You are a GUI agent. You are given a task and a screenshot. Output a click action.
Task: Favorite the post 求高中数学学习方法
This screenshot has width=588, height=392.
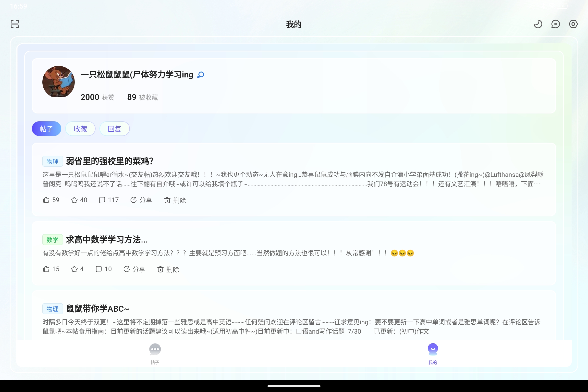coord(77,269)
